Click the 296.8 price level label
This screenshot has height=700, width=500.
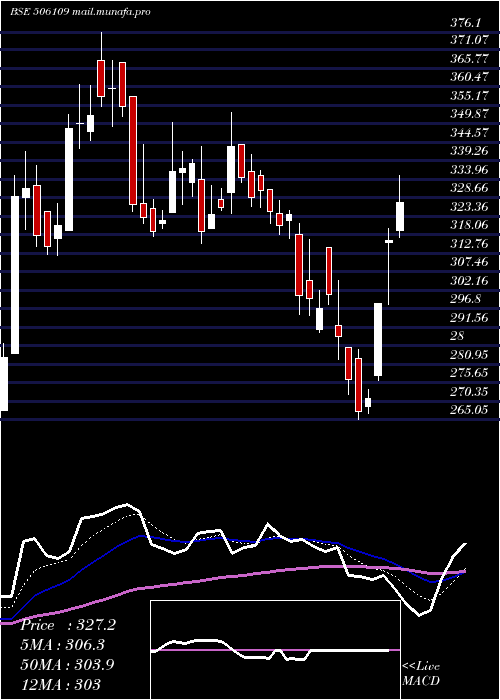click(x=466, y=299)
